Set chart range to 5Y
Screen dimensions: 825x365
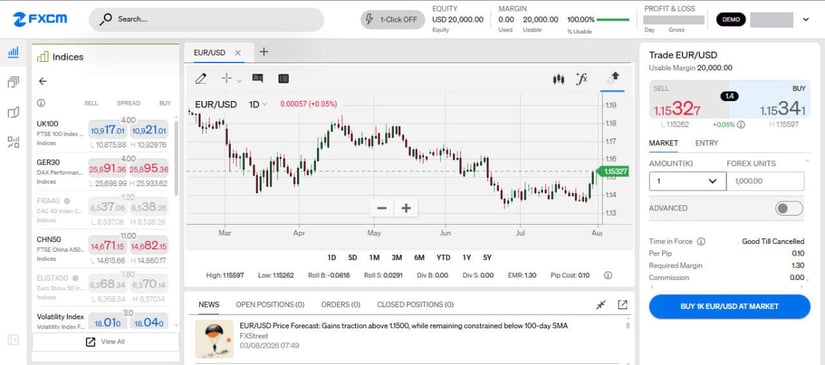click(487, 258)
